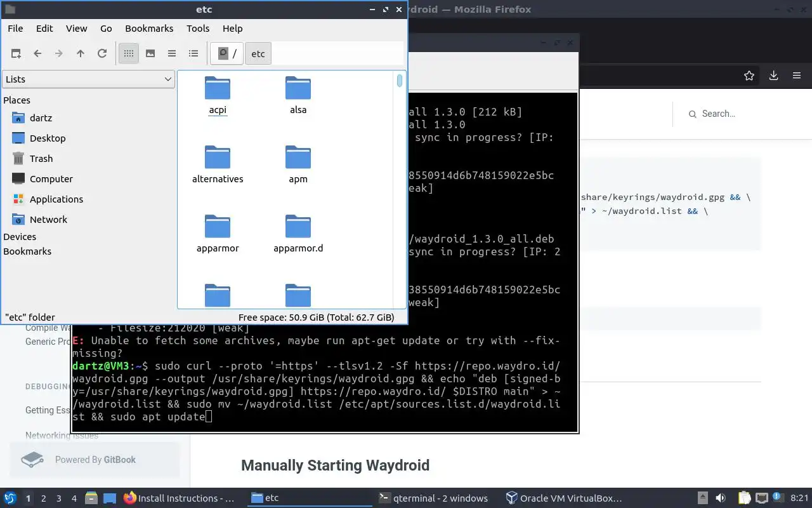Viewport: 812px width, 508px height.
Task: Switch to icon view mode
Action: 129,54
